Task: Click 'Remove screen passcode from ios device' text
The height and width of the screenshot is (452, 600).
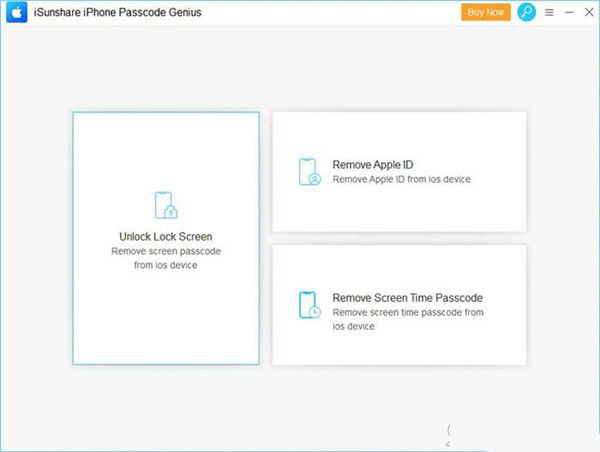Action: (x=166, y=258)
